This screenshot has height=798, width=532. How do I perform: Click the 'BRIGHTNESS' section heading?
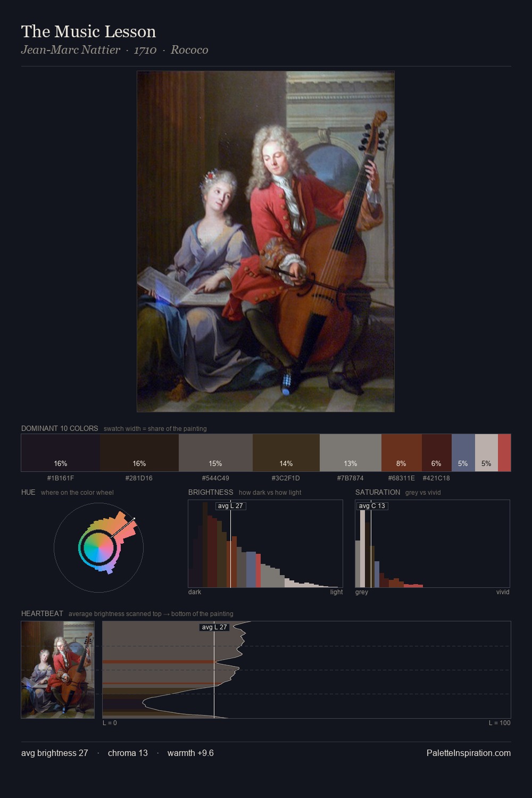pyautogui.click(x=211, y=492)
